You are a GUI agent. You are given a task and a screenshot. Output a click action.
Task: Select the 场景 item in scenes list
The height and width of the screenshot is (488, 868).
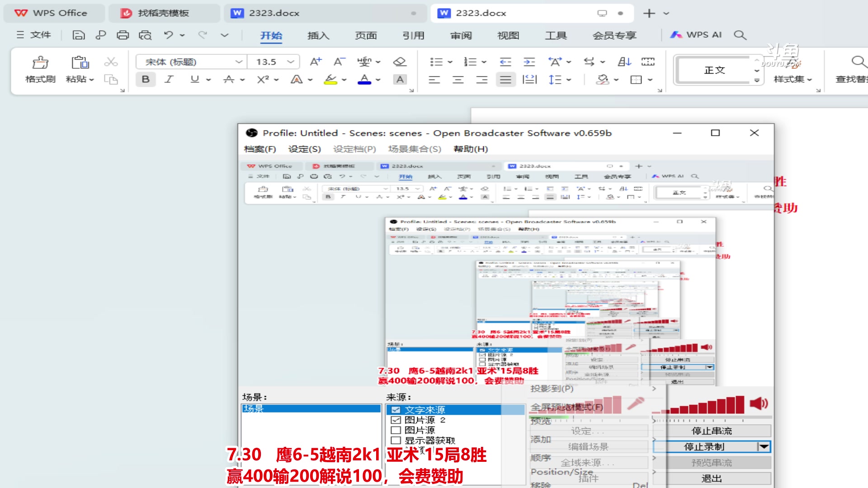tap(311, 408)
